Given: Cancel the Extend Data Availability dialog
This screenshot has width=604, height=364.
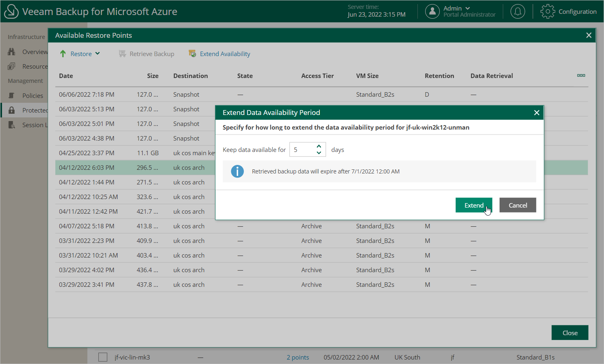Looking at the screenshot, I should tap(517, 205).
